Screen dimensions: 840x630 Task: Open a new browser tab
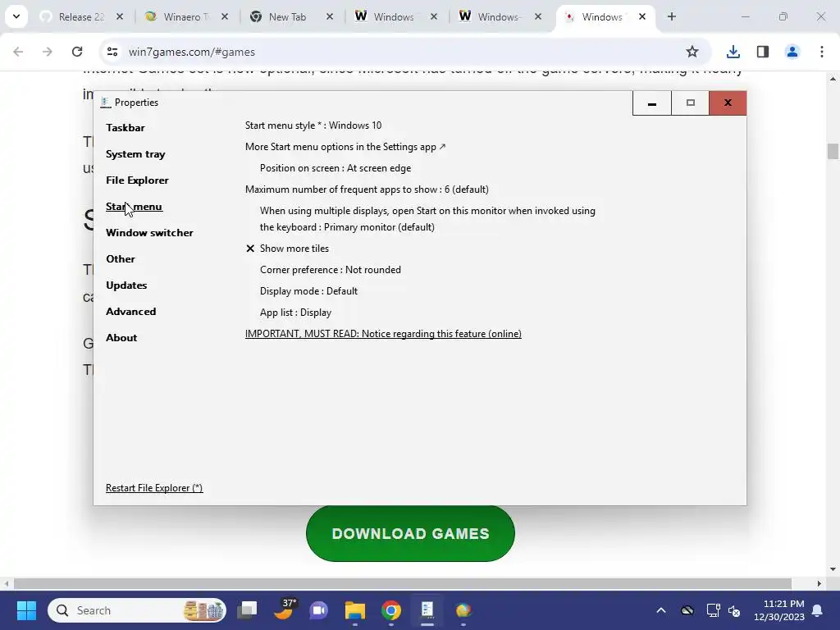click(672, 17)
